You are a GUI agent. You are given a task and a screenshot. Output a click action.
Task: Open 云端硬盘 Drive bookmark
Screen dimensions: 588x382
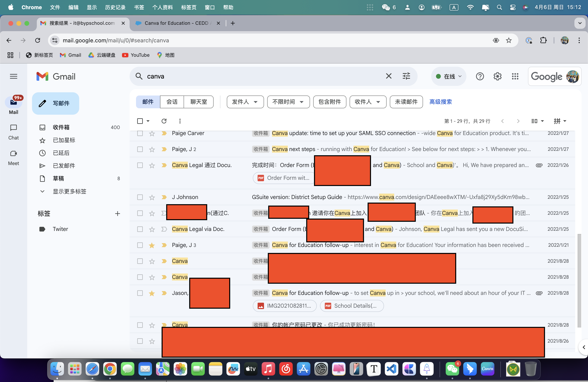pos(102,55)
